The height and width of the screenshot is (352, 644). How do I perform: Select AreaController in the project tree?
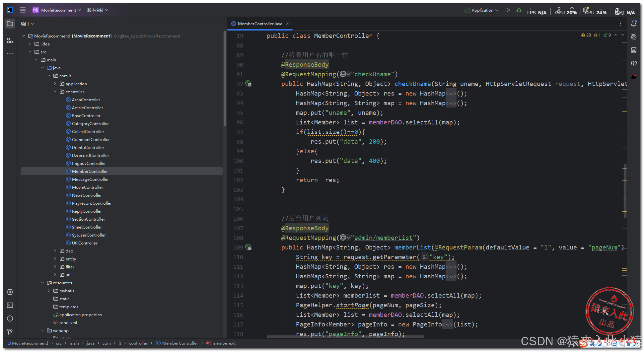pyautogui.click(x=86, y=100)
